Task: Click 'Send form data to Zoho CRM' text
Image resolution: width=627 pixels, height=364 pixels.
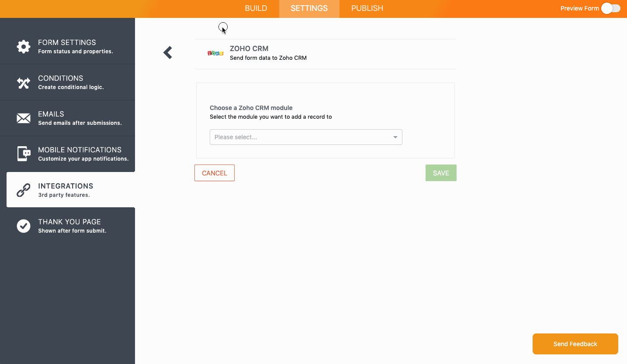Action: 268,58
